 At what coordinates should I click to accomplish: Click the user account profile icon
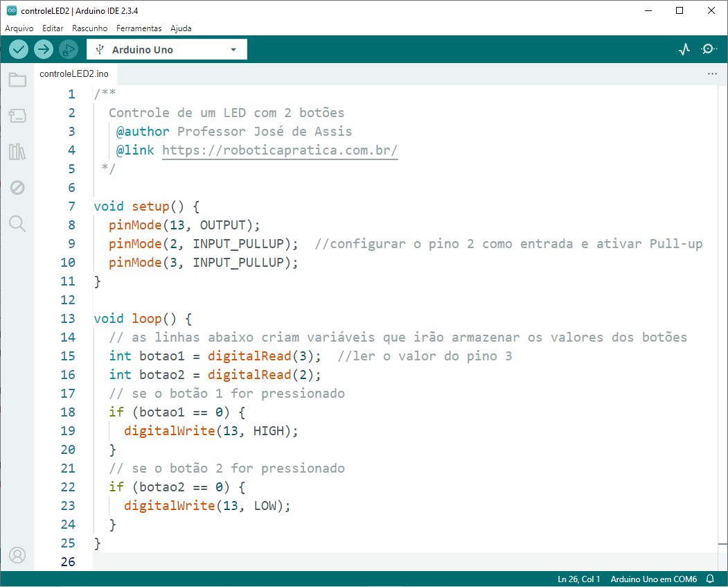pos(17,555)
